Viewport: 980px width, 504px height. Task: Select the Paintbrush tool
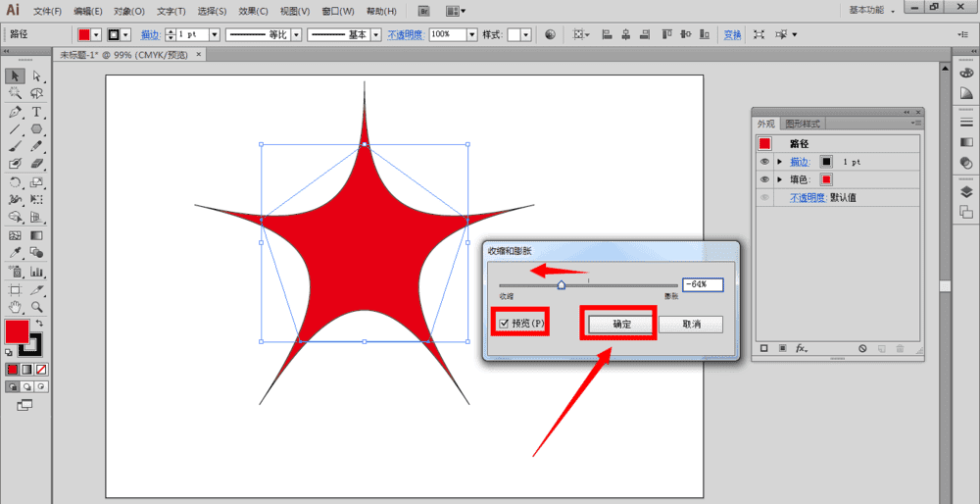tap(15, 146)
